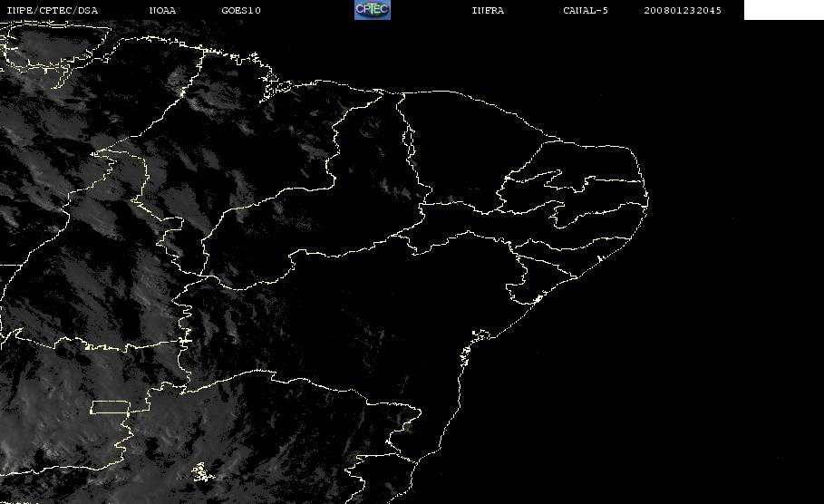Click the CANAL-5 label
This screenshot has width=824, height=504.
click(x=586, y=10)
